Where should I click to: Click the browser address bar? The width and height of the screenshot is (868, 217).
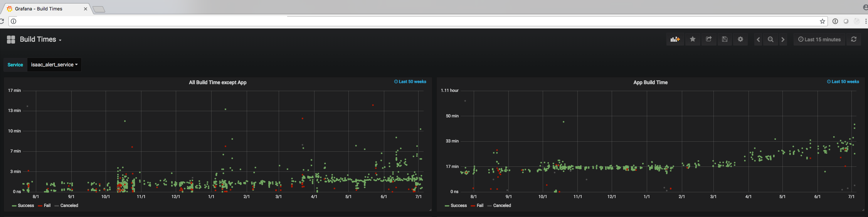(x=416, y=21)
